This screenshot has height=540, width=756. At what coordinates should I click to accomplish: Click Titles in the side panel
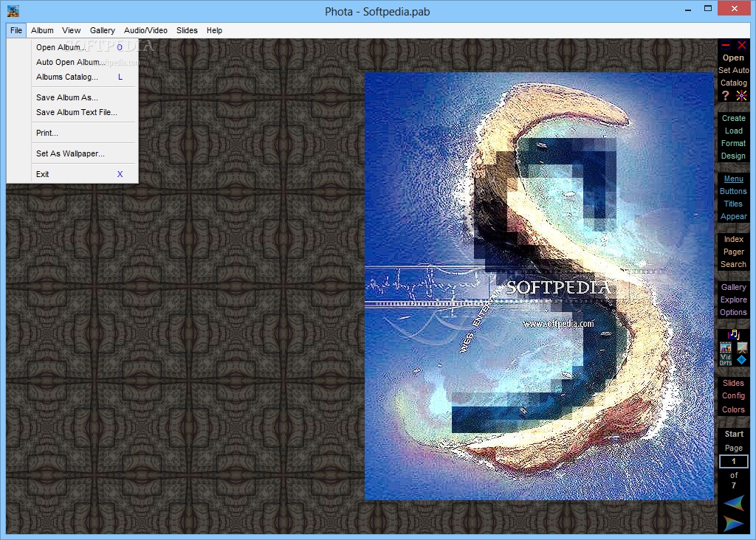(733, 204)
